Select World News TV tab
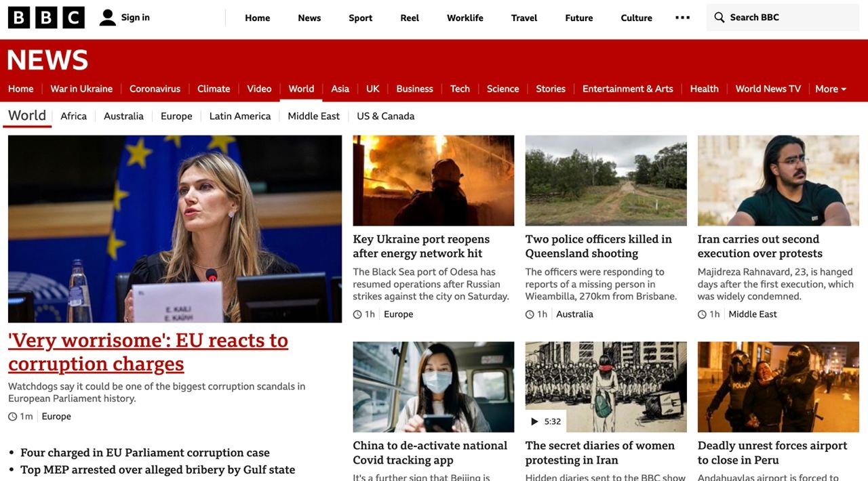 (x=768, y=89)
